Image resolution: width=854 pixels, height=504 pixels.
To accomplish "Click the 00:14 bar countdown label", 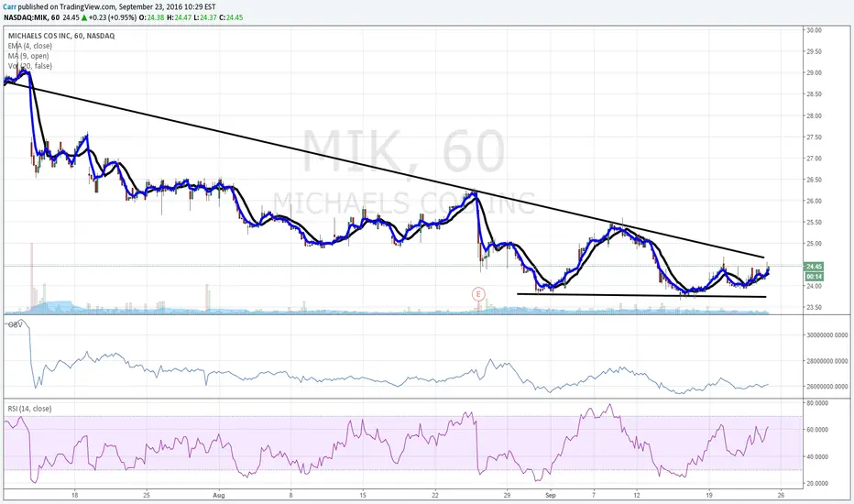I will tap(814, 276).
